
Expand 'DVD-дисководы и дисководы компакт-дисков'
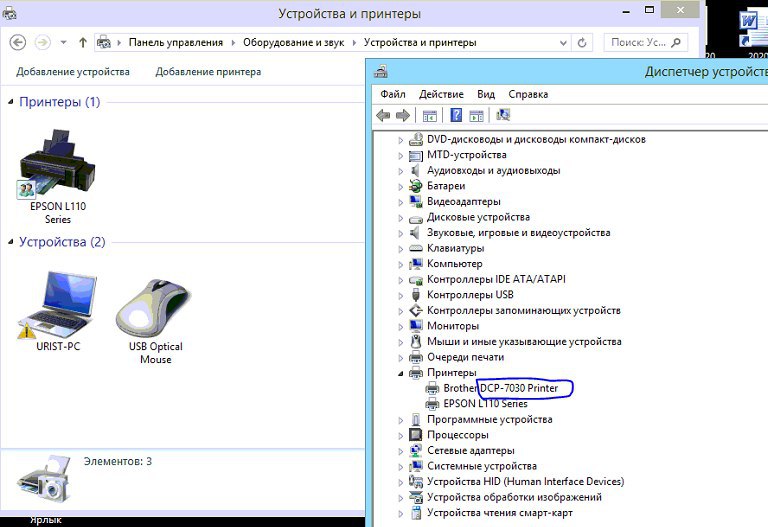pyautogui.click(x=401, y=141)
